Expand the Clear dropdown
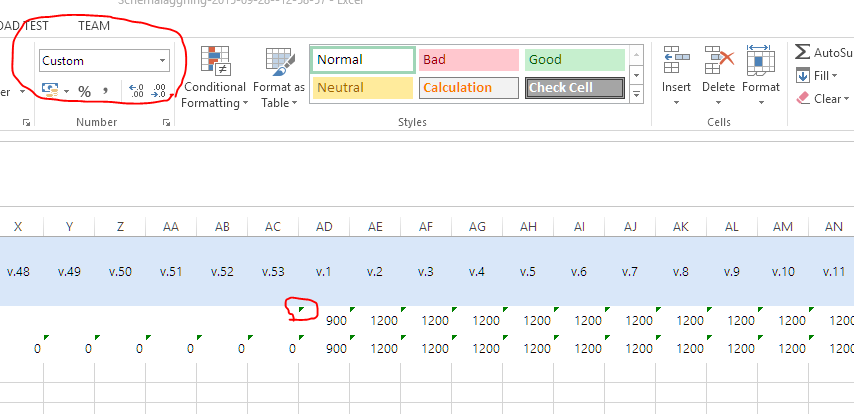Screen dimensions: 854x414 pyautogui.click(x=847, y=99)
